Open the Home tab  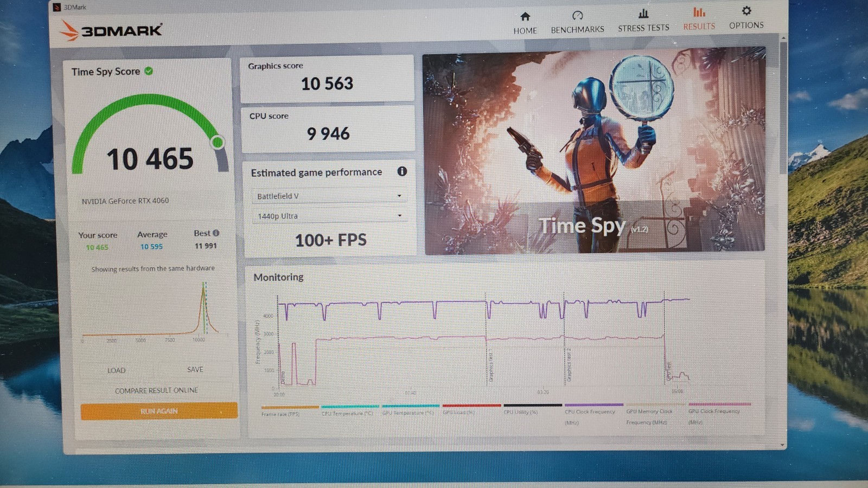click(x=525, y=23)
